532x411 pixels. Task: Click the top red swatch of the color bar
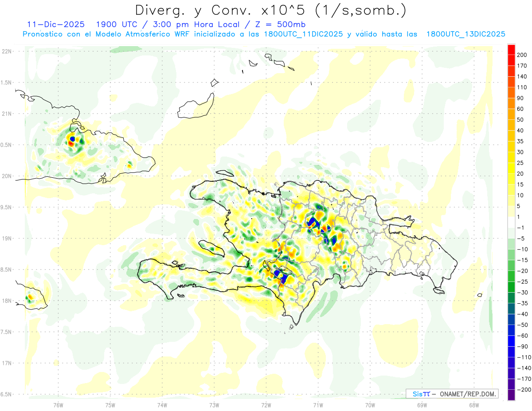tap(511, 49)
